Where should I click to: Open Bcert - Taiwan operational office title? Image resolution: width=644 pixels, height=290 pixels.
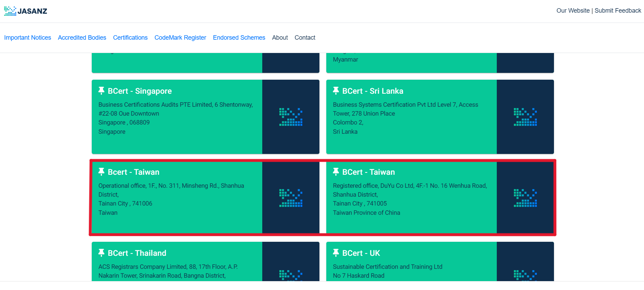coord(134,172)
